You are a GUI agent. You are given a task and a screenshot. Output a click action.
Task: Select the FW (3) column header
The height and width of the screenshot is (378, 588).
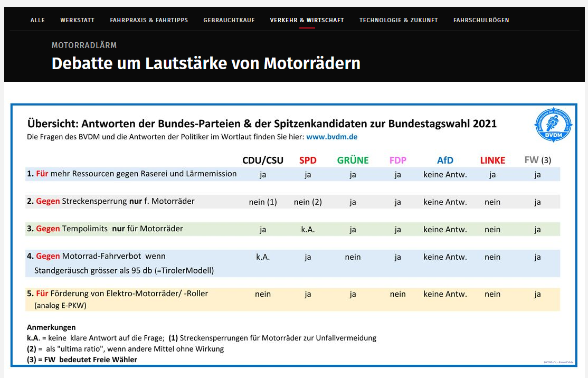[538, 160]
